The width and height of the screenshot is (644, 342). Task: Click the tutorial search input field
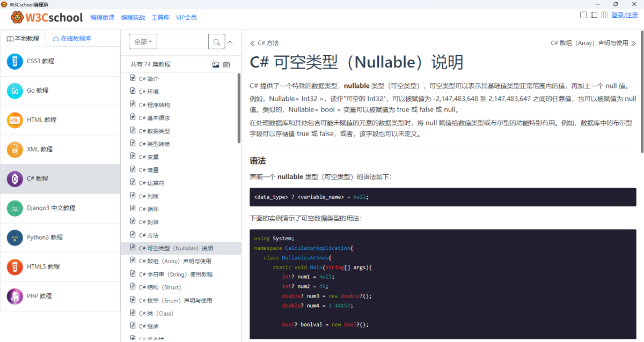pyautogui.click(x=182, y=42)
